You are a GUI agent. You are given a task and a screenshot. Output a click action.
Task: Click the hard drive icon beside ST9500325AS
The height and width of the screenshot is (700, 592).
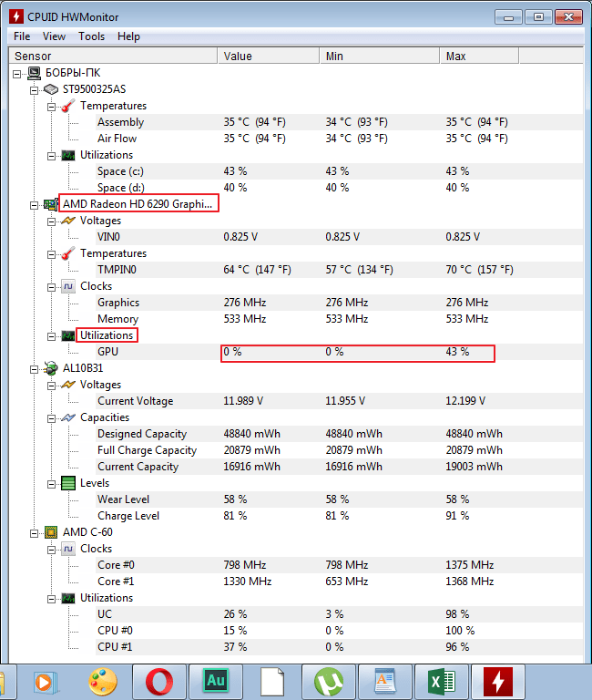51,89
